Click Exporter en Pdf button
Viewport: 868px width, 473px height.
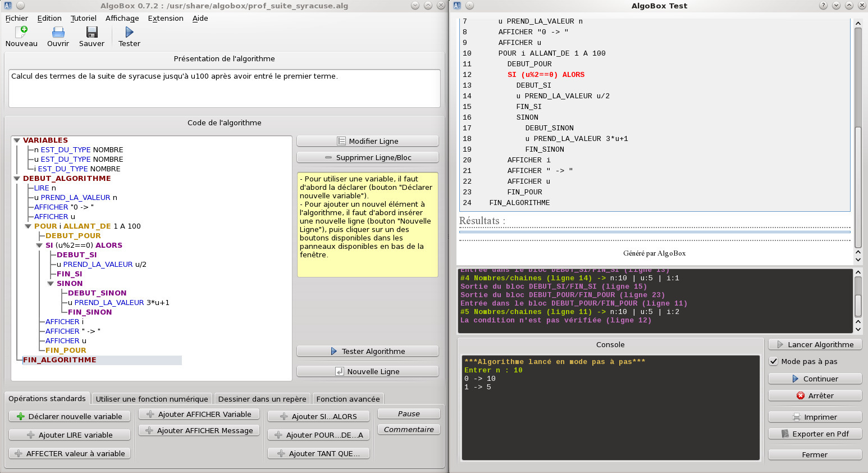[x=815, y=434]
